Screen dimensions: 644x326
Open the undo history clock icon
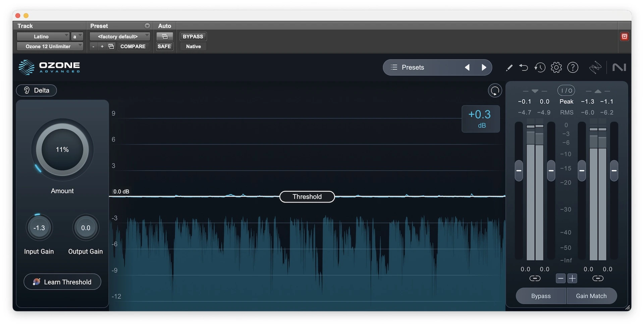540,67
